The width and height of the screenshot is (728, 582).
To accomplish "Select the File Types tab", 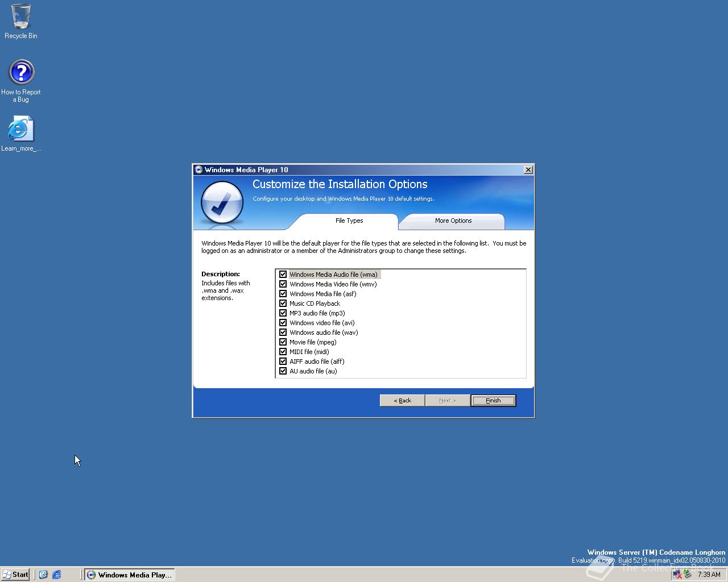I will (x=349, y=221).
